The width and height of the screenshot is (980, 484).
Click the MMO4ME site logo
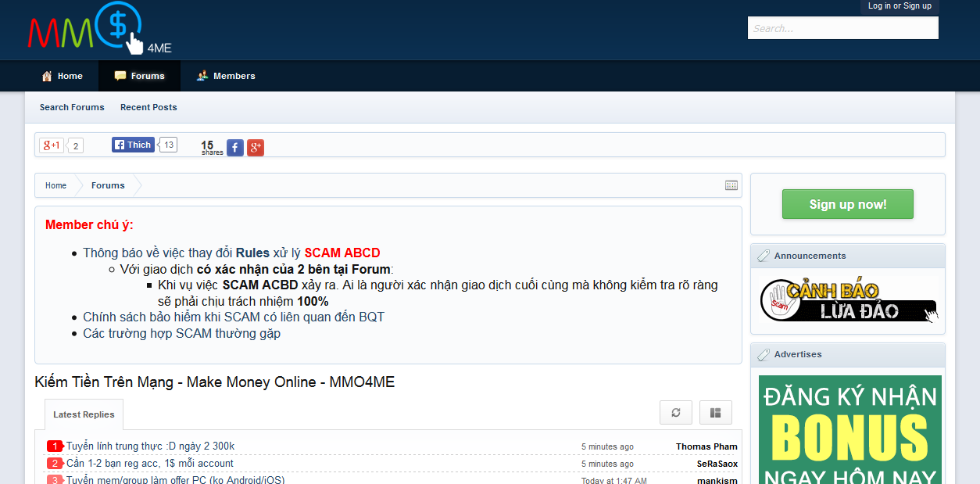pyautogui.click(x=99, y=28)
